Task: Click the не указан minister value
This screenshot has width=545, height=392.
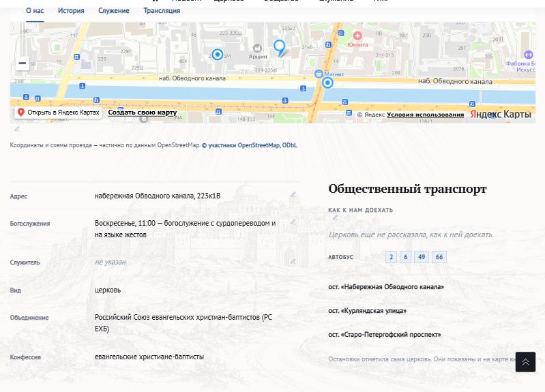Action: (111, 262)
